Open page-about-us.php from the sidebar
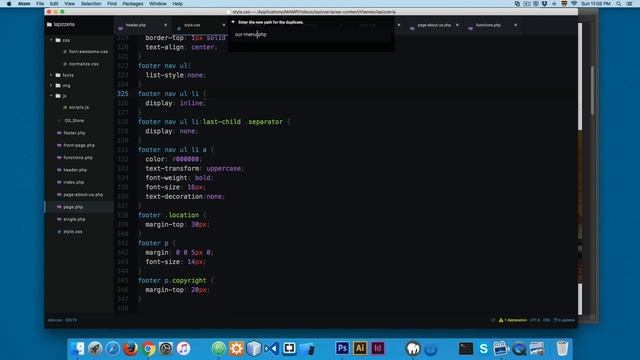The width and height of the screenshot is (640, 360). (83, 195)
